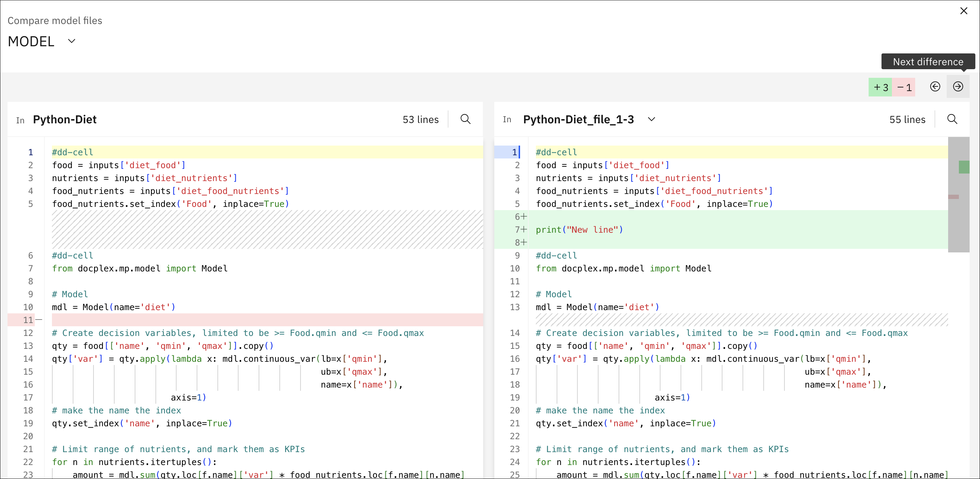Click left pane axis=1) line

[188, 398]
